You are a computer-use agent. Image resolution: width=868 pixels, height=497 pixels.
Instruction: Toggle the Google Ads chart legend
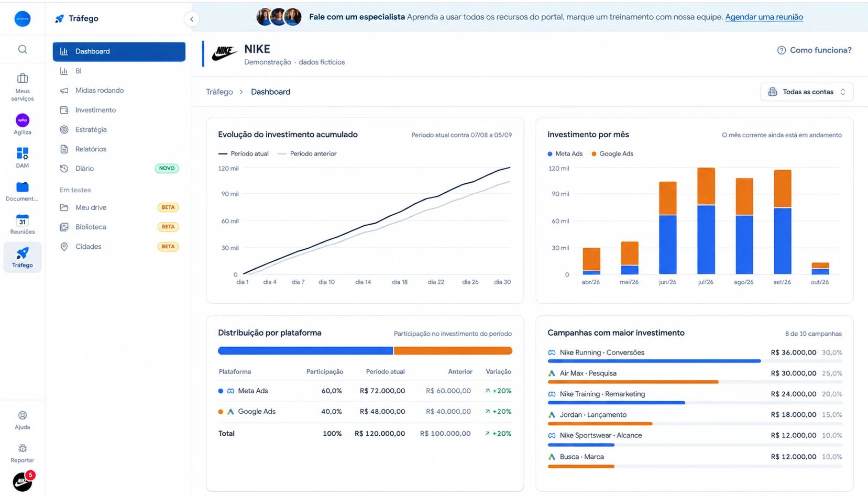(612, 153)
